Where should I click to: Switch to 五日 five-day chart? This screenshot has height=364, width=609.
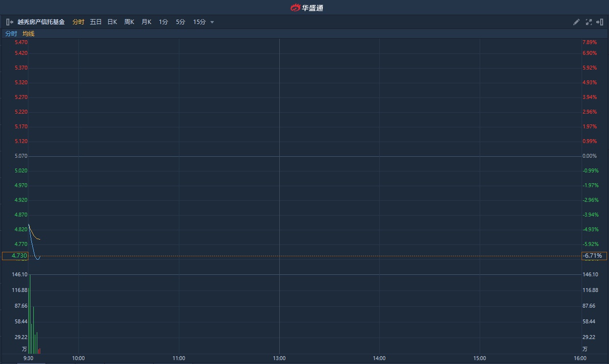(x=96, y=22)
